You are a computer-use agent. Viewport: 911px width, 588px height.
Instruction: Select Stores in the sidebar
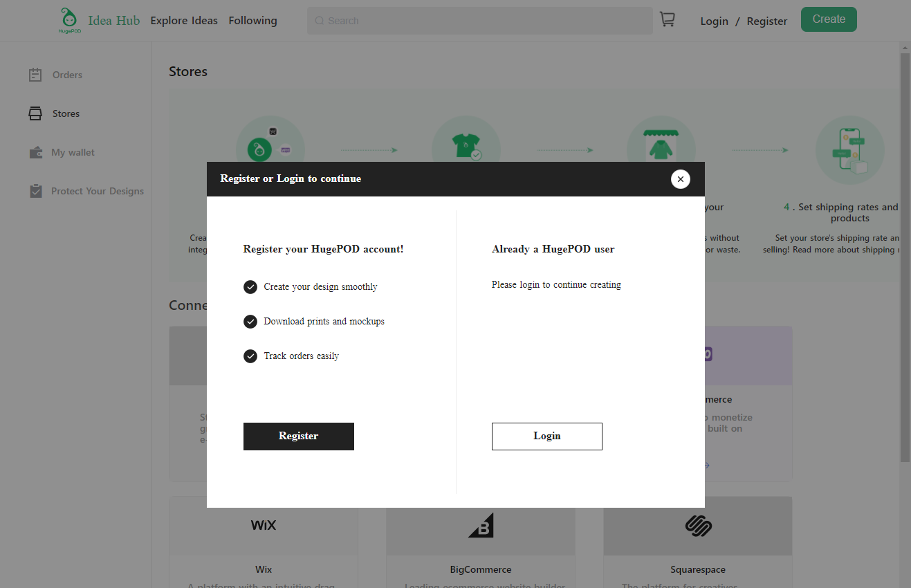pyautogui.click(x=66, y=113)
